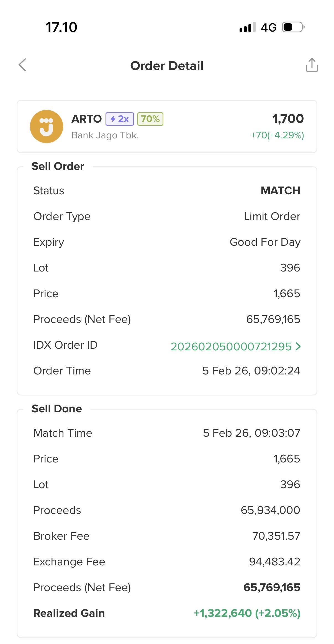Tap the +70(+4.29%) price change
Viewport: 334px width, 644px height.
coord(277,135)
